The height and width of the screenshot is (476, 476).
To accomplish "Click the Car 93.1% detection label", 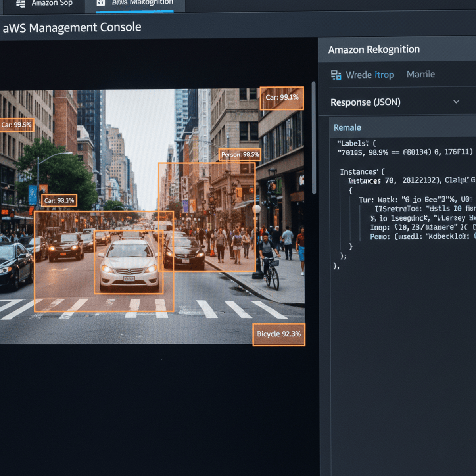I will pos(59,201).
